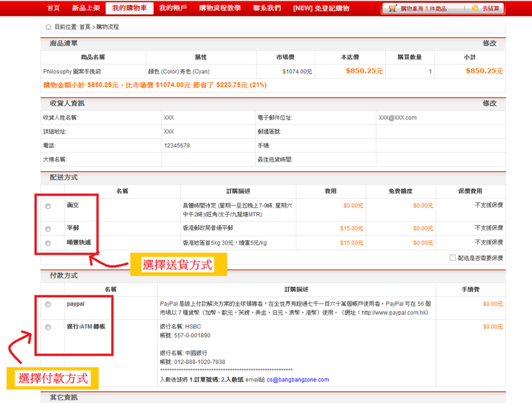This screenshot has width=532, height=403.
Task: Choose 順豐快遞 delivery option
Action: pyautogui.click(x=48, y=243)
